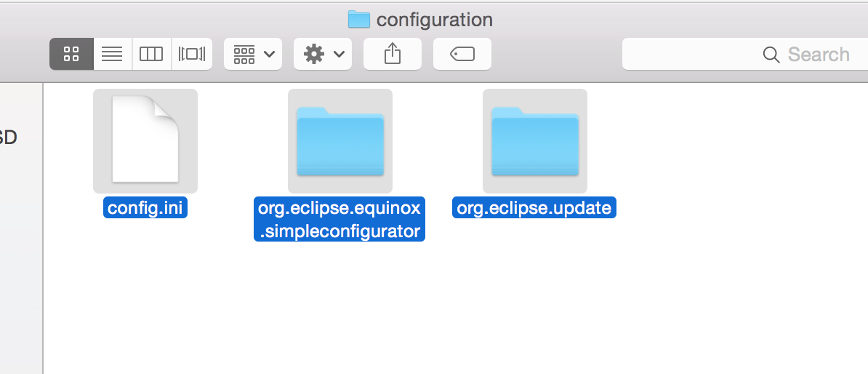Select the sidebar item ending in SD

(x=9, y=138)
